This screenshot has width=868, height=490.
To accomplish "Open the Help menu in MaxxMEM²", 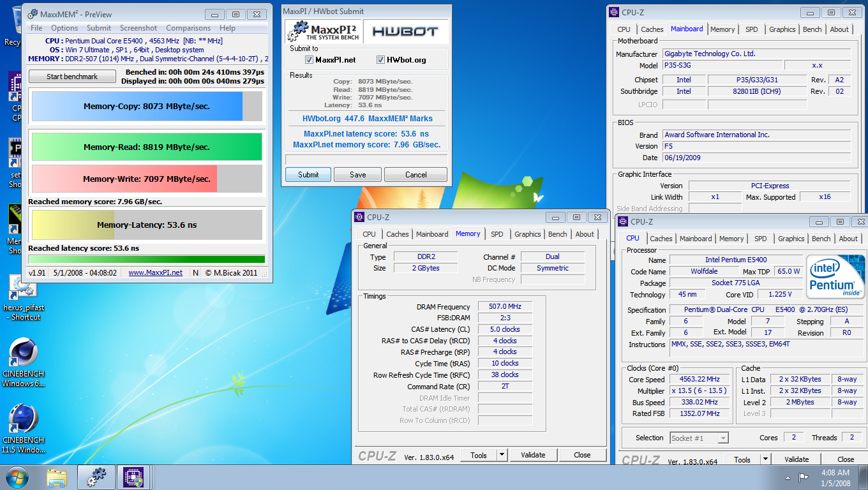I will 227,28.
